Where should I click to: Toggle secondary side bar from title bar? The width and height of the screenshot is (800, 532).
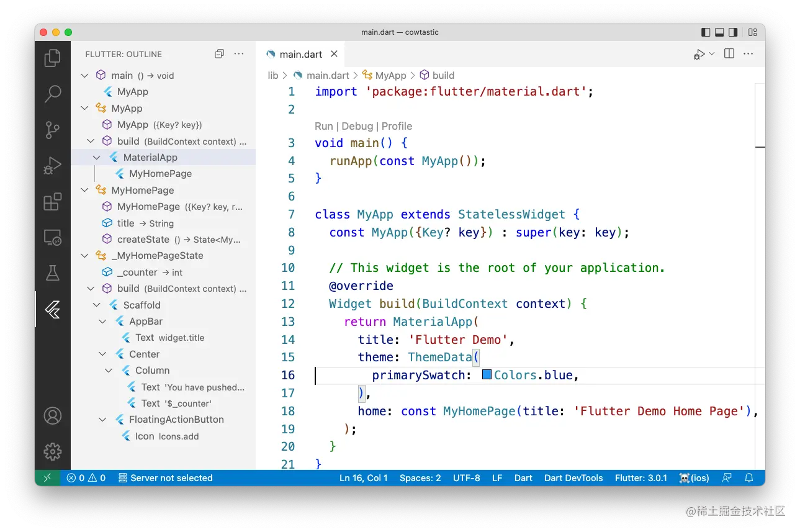pos(733,32)
